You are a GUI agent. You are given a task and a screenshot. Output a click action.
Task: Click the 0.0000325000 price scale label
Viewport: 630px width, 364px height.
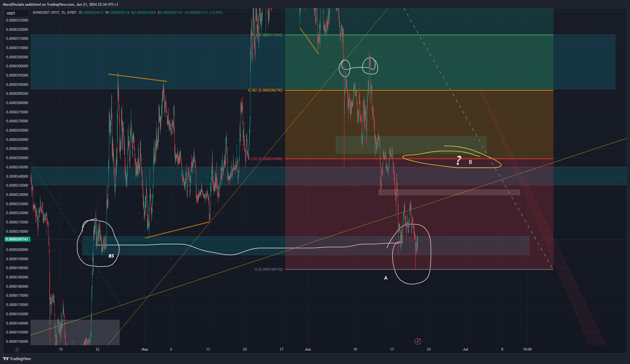click(x=17, y=20)
